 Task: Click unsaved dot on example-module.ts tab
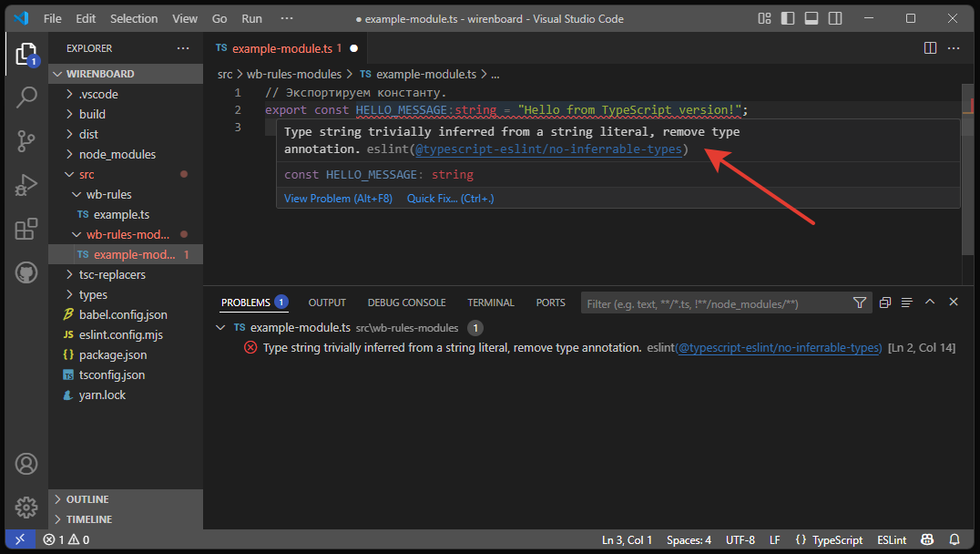353,48
